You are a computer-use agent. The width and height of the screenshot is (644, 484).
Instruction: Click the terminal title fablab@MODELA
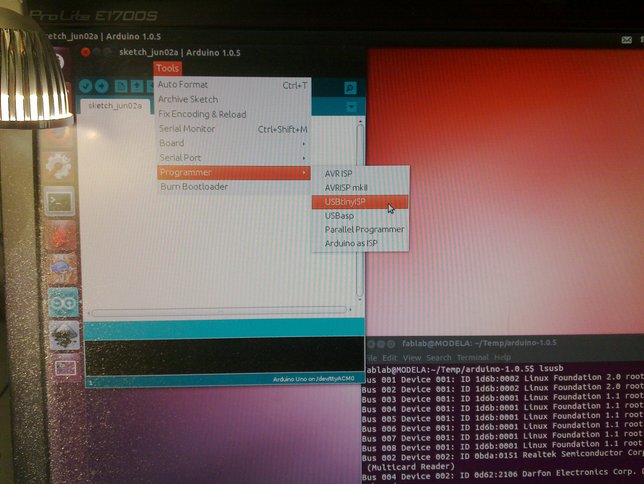pyautogui.click(x=479, y=343)
